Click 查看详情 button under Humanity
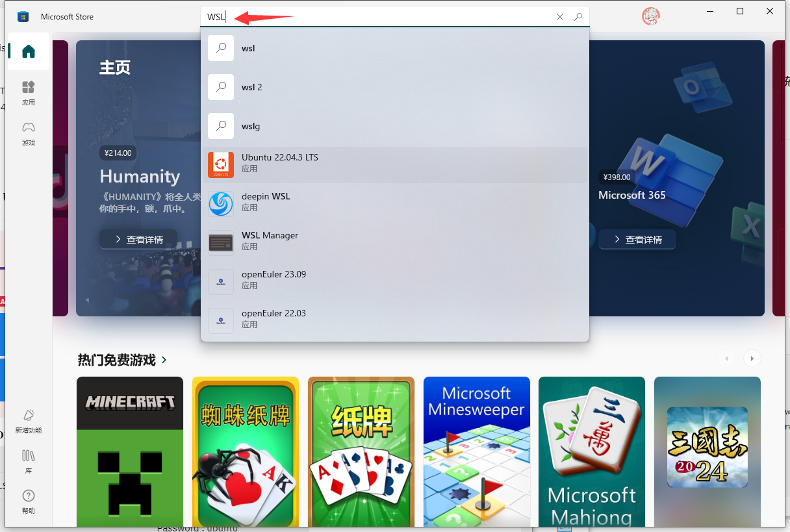The image size is (790, 532). click(139, 240)
